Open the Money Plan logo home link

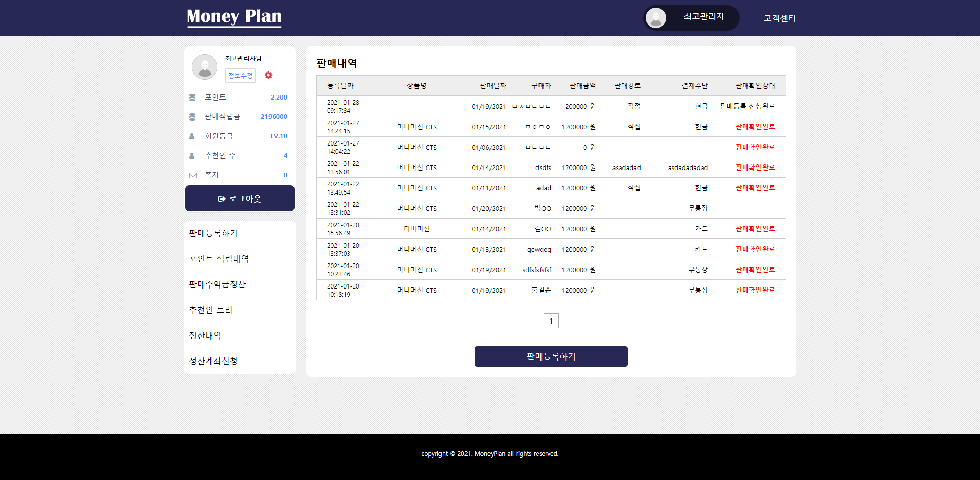click(234, 17)
